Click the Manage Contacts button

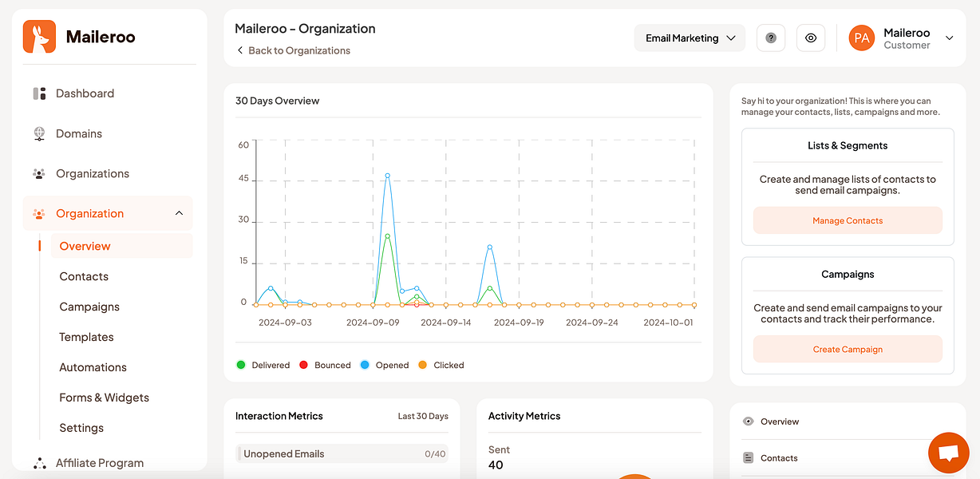click(848, 220)
